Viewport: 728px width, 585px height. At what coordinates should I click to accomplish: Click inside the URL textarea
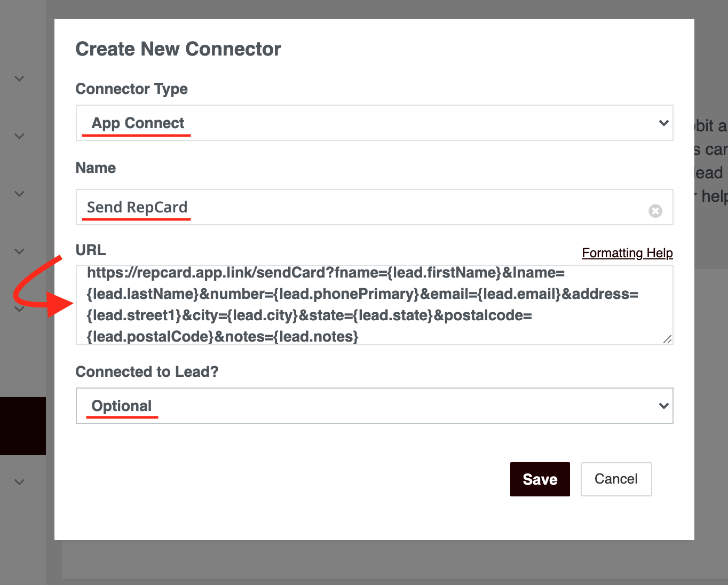(x=375, y=305)
